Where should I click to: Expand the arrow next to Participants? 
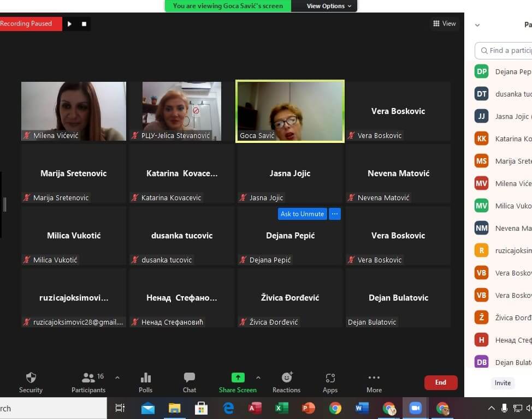tap(117, 377)
